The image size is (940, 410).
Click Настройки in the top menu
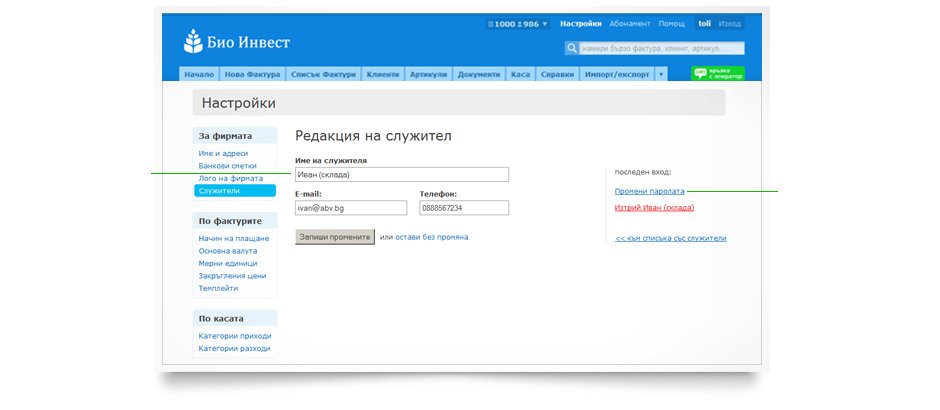[580, 24]
